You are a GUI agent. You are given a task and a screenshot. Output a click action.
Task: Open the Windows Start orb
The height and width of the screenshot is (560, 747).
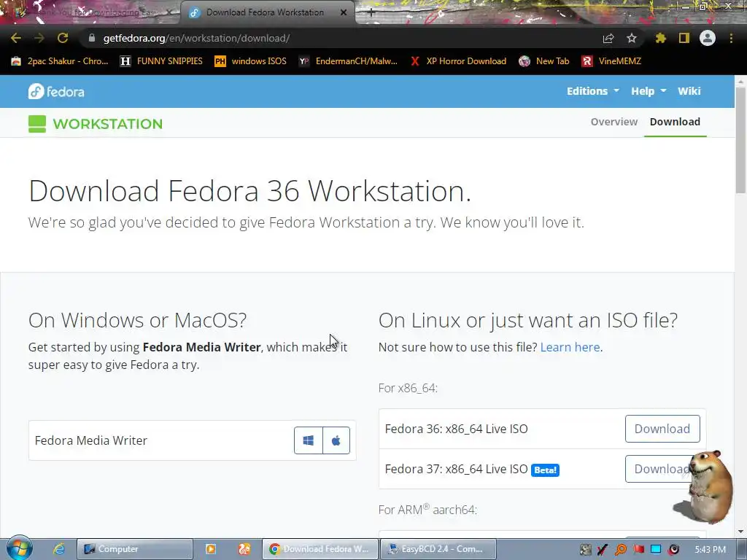tap(19, 548)
